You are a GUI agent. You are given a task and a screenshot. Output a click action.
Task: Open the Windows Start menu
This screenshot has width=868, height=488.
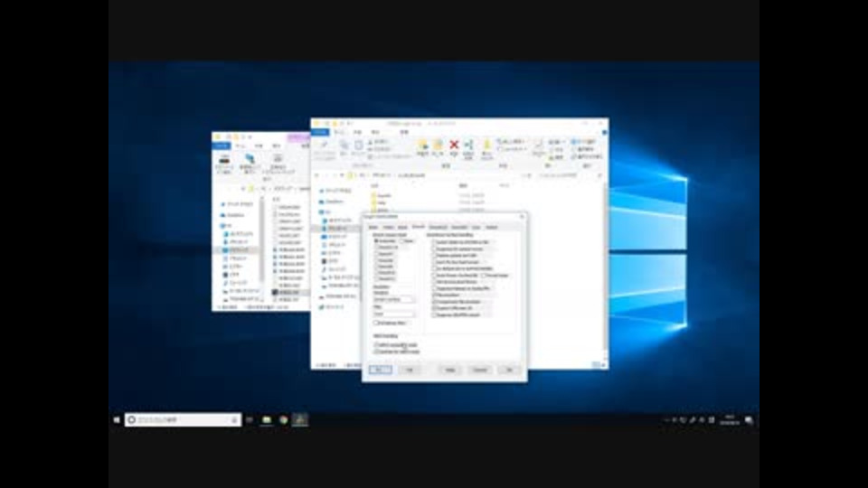pos(117,420)
